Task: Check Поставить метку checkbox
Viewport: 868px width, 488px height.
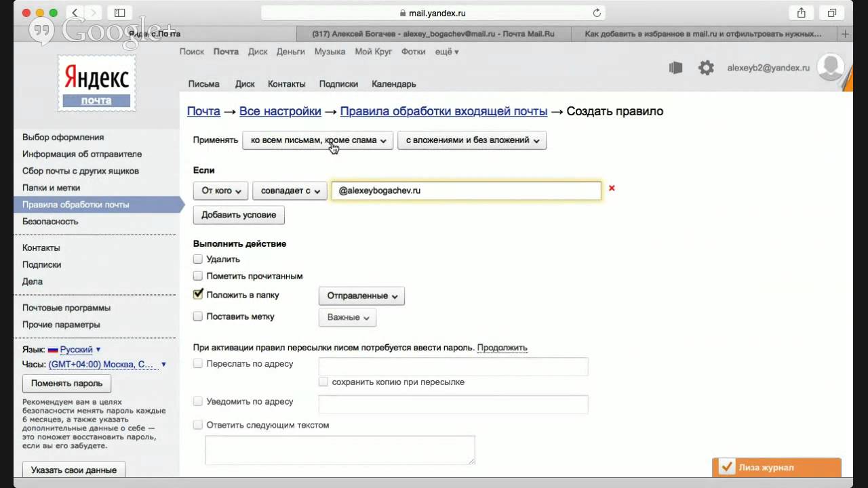Action: tap(198, 316)
